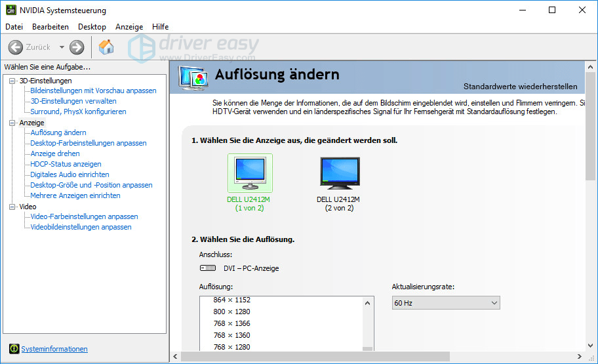Open back history dropdown arrow

coord(62,47)
